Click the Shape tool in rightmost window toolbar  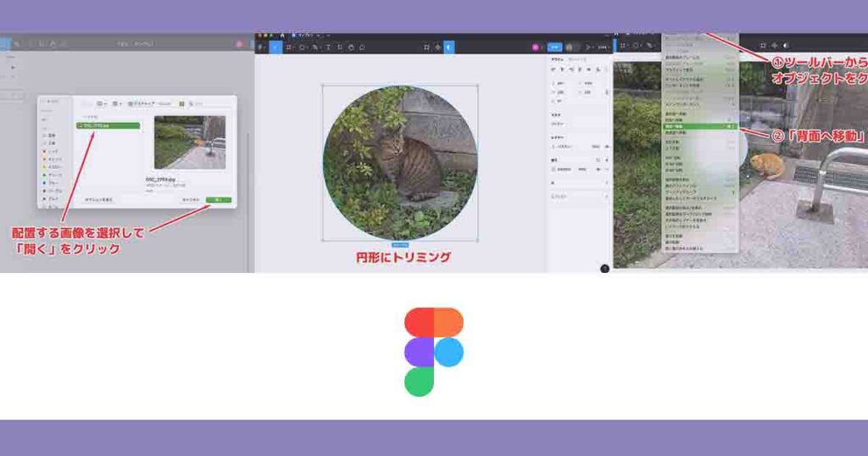[637, 46]
